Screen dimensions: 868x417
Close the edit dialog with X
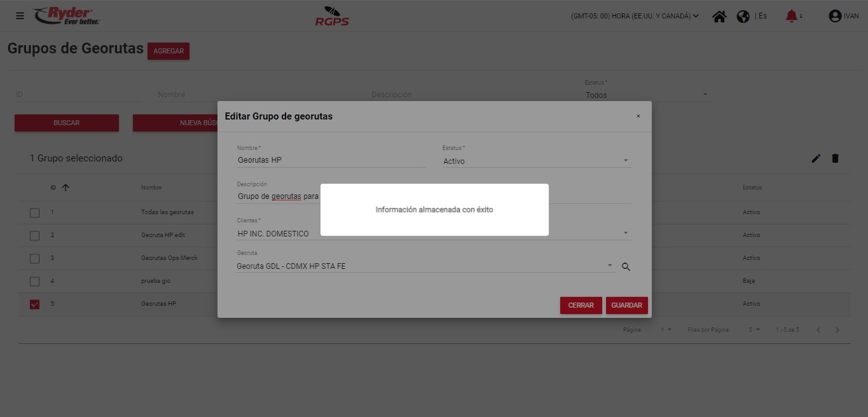coord(638,116)
